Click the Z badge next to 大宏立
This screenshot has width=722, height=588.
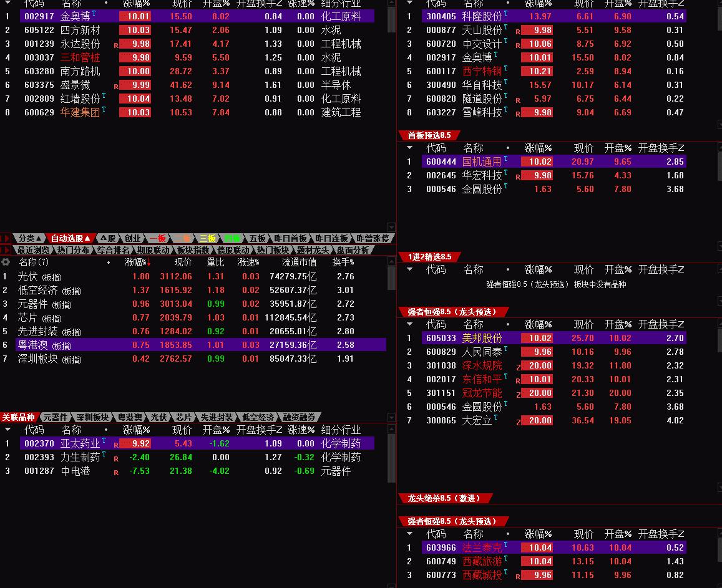click(x=518, y=422)
